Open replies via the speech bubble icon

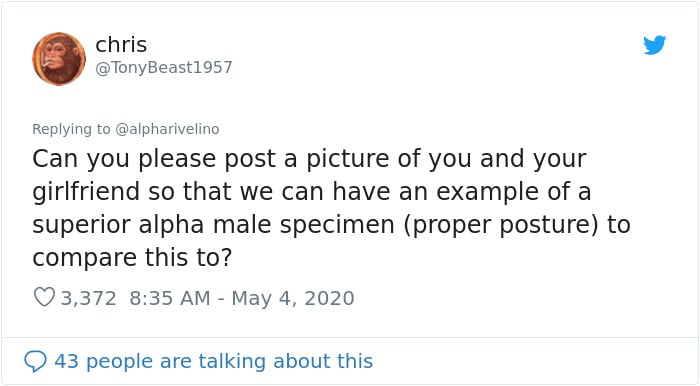pyautogui.click(x=35, y=361)
